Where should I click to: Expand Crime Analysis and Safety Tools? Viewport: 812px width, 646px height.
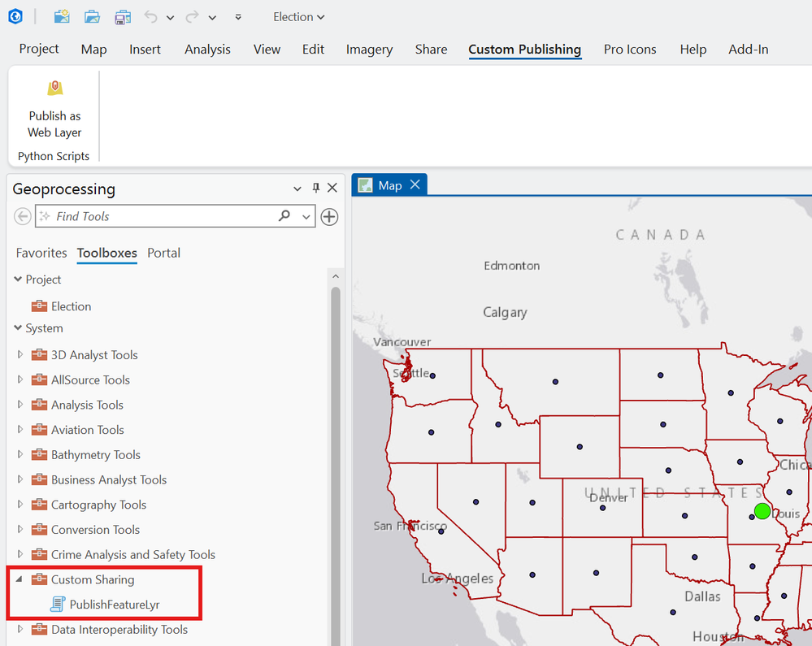coord(20,554)
